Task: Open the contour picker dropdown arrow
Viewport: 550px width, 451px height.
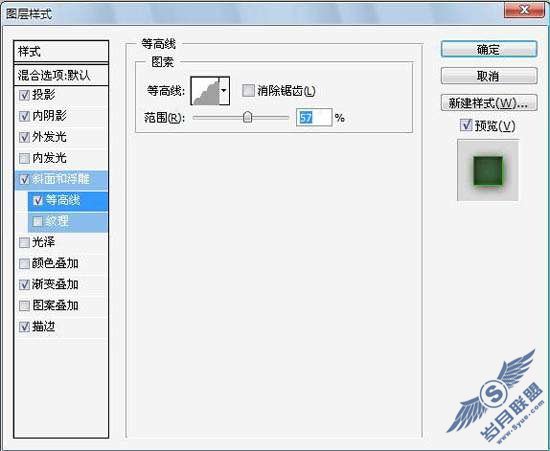Action: 224,91
